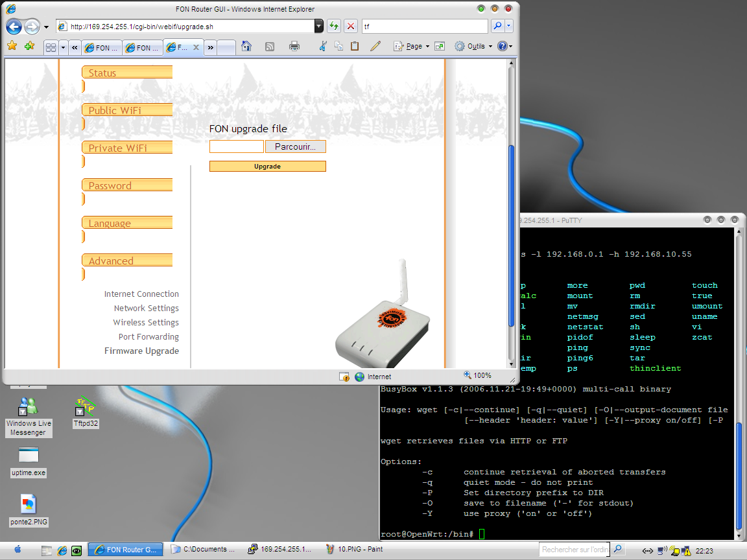
Task: Open the search provider options dropdown
Action: click(x=509, y=26)
